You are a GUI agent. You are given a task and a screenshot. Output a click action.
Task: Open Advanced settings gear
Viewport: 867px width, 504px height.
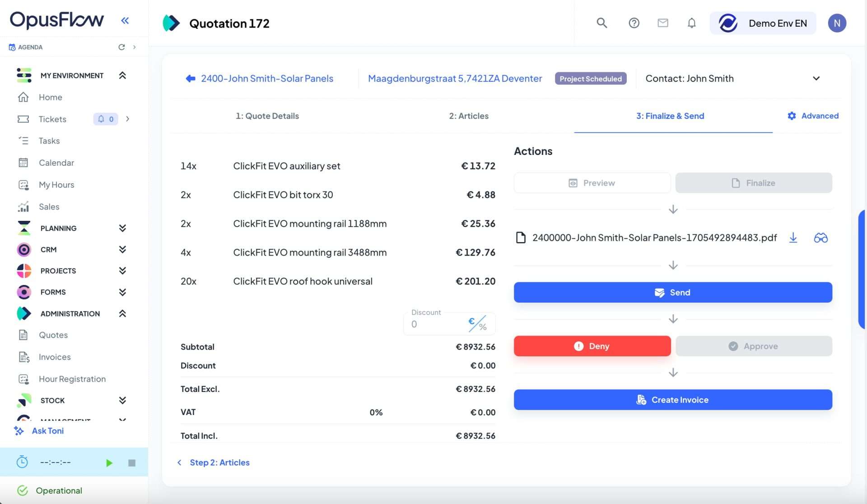(x=813, y=116)
